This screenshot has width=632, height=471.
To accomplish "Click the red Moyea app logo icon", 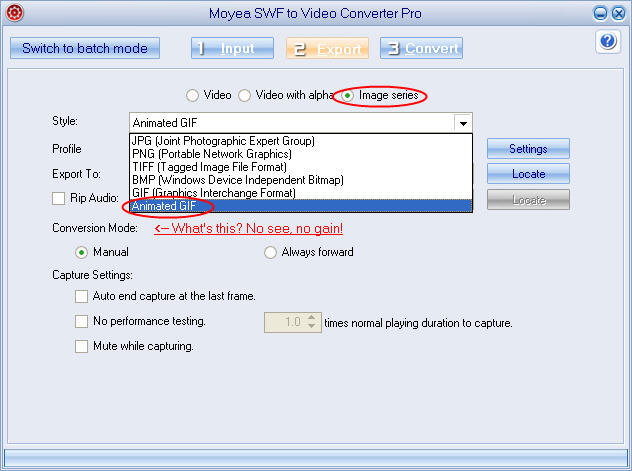I will 15,12.
